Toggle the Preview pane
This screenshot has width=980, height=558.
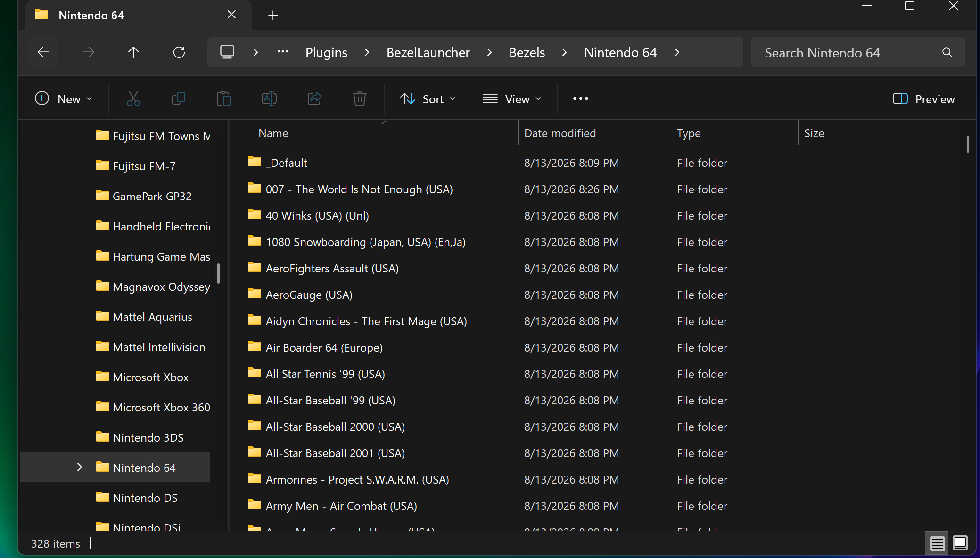tap(924, 99)
